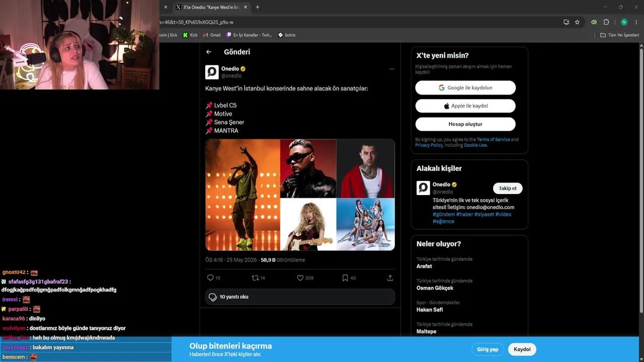Mute the tab via green speaker icon
Screen dimensions: 644x362
point(594,22)
